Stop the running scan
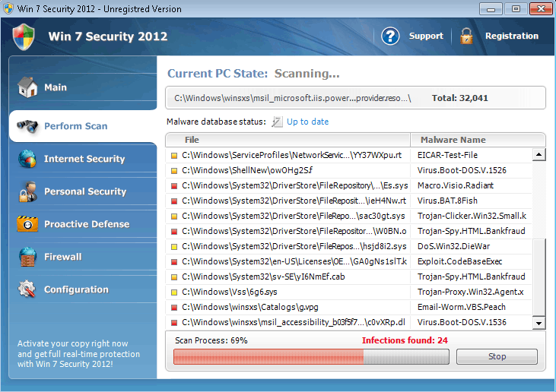556x392 pixels. click(497, 356)
